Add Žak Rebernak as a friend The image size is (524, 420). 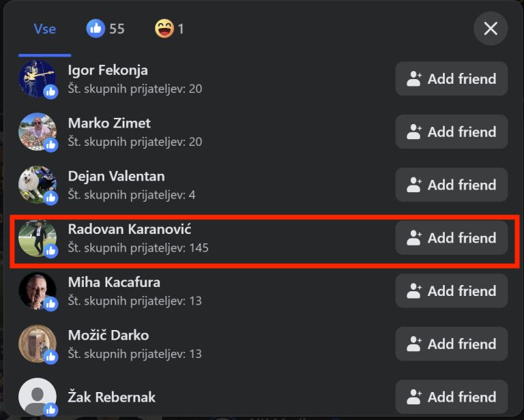coord(451,397)
